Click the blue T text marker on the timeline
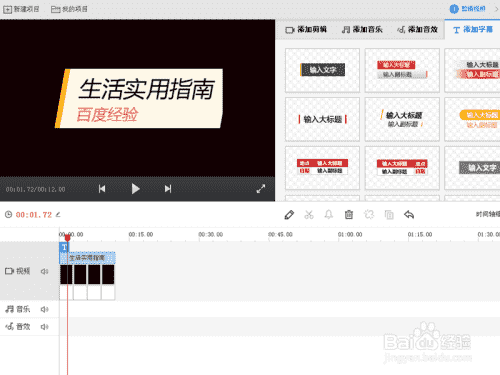Image resolution: width=500 pixels, height=375 pixels. (64, 247)
